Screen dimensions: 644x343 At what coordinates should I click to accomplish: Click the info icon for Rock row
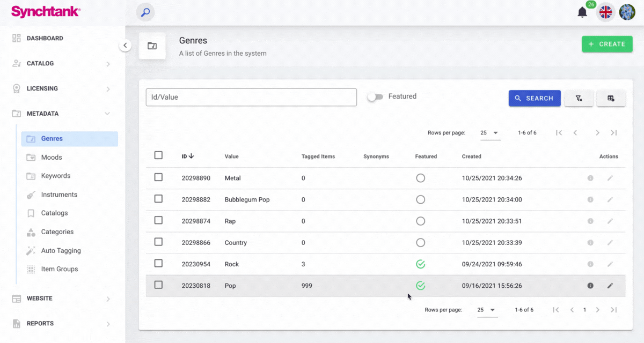(590, 264)
